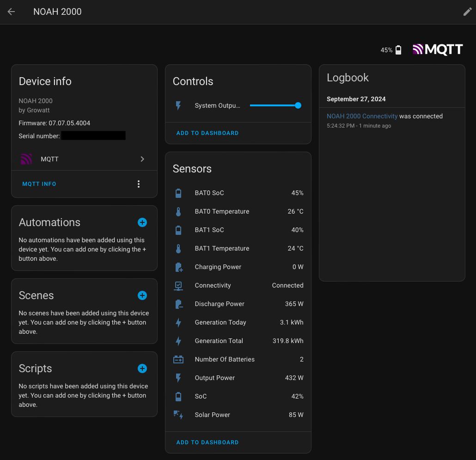Add a new automation with plus button
Viewport: 476px width, 460px height.
(142, 222)
